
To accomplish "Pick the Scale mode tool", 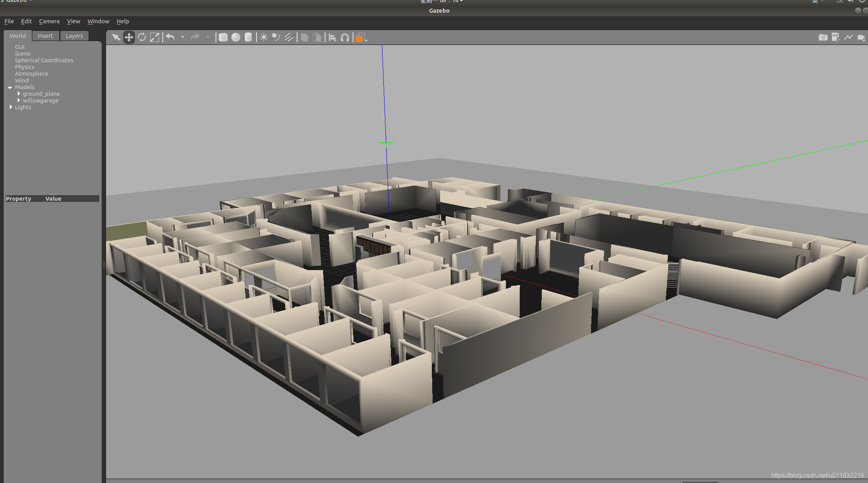I will pos(154,37).
